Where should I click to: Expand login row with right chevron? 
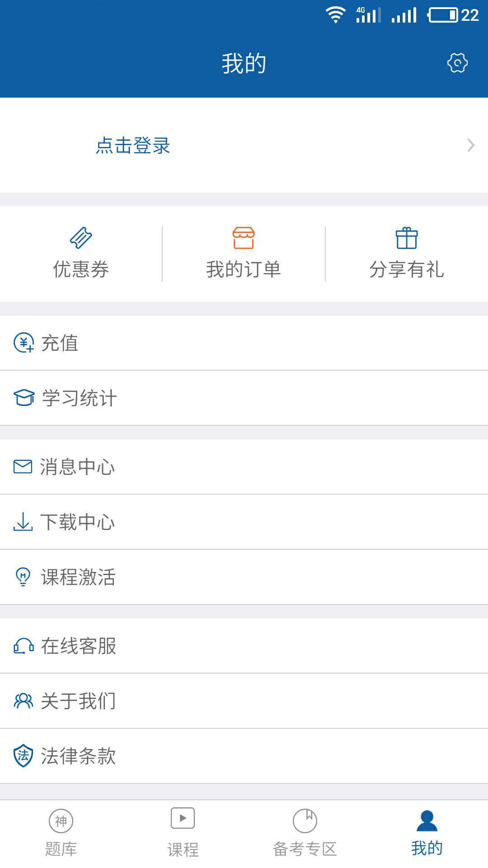pyautogui.click(x=471, y=145)
